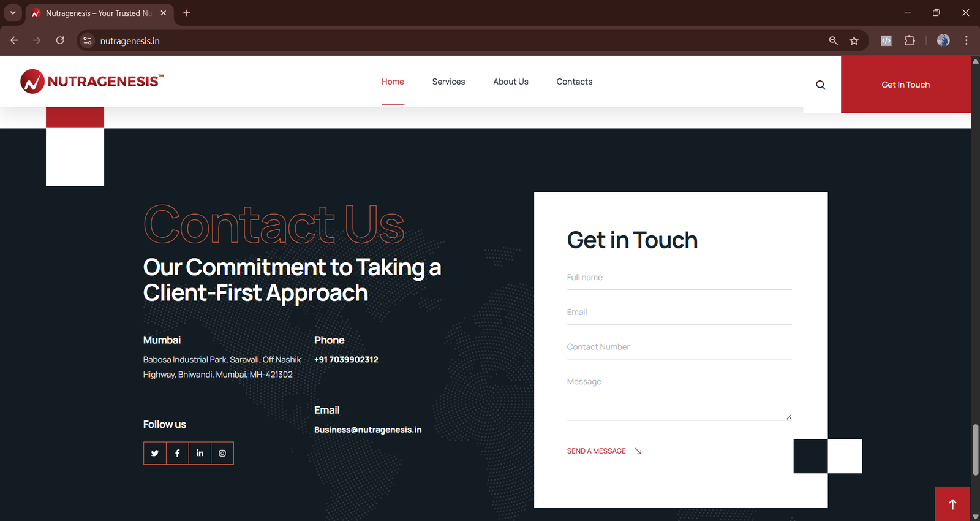The width and height of the screenshot is (980, 521).
Task: Click the website search magnifier icon
Action: point(821,85)
